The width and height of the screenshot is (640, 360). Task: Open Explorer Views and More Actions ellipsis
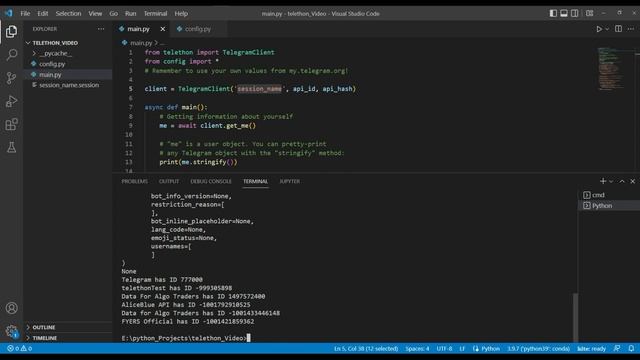(101, 29)
